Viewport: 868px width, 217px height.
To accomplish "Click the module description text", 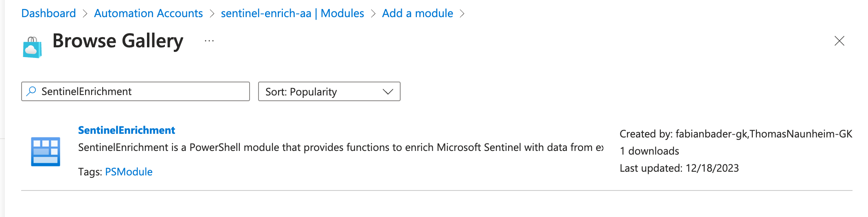I will pos(341,147).
